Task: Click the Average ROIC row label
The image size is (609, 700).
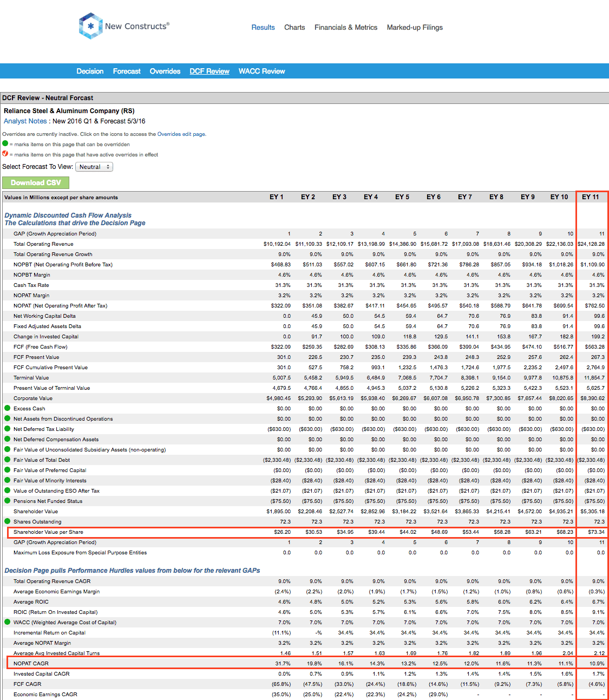Action: [31, 601]
